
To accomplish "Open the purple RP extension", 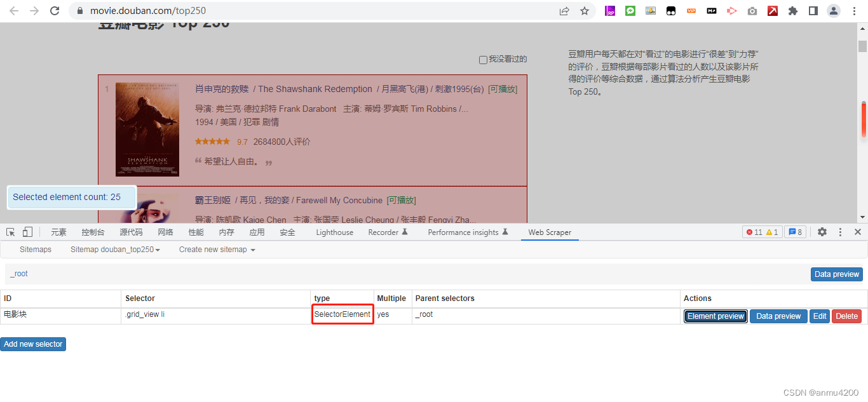I will point(610,11).
